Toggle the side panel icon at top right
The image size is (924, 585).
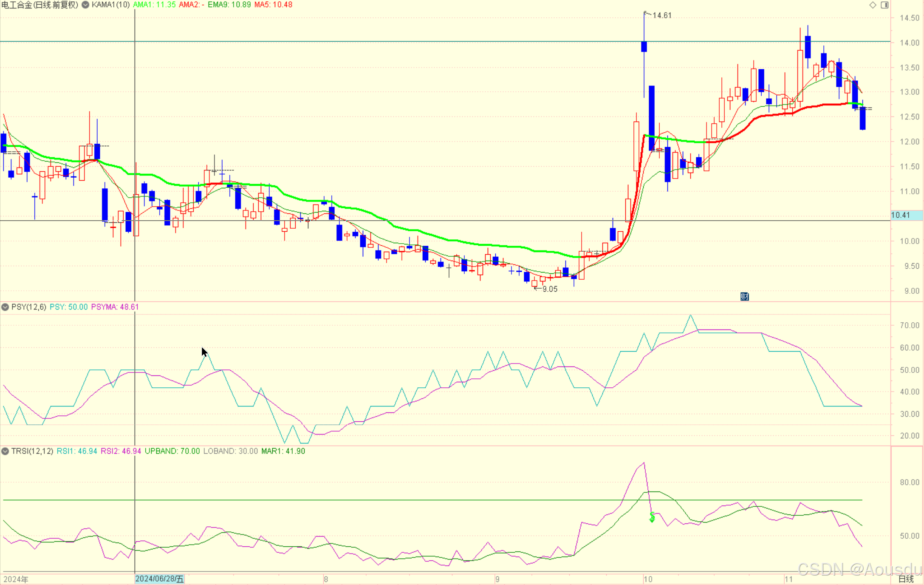point(884,5)
